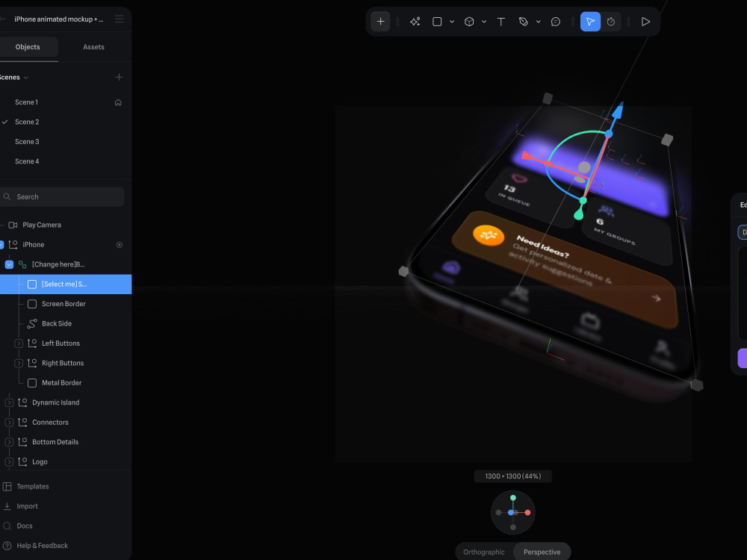The image size is (747, 560).
Task: Switch to Orthographic view
Action: point(484,552)
